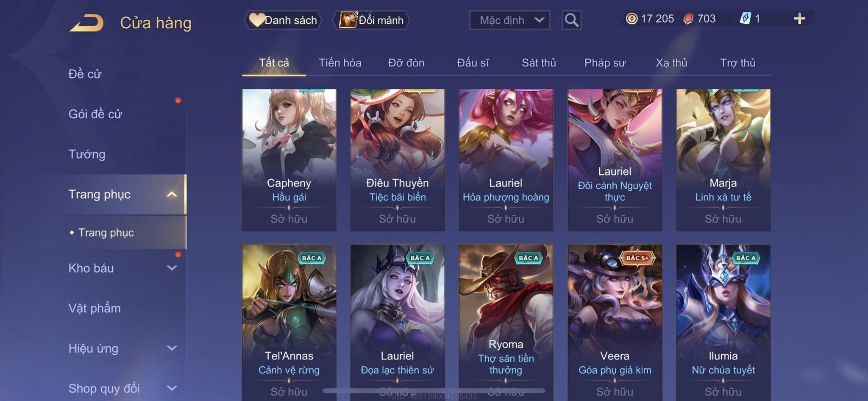The image size is (868, 401).
Task: Tap the plus icon to add currency
Action: (x=799, y=19)
